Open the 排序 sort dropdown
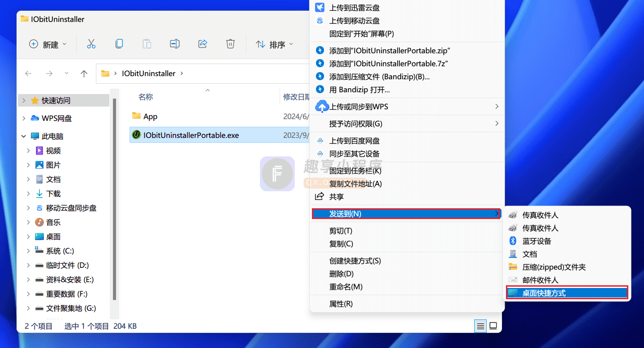644x348 pixels. (x=274, y=44)
